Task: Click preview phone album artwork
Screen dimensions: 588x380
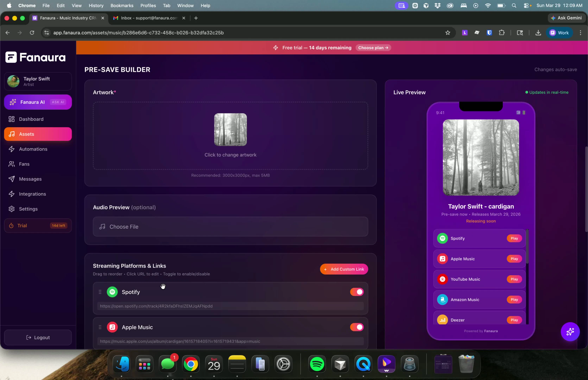Action: [x=481, y=157]
